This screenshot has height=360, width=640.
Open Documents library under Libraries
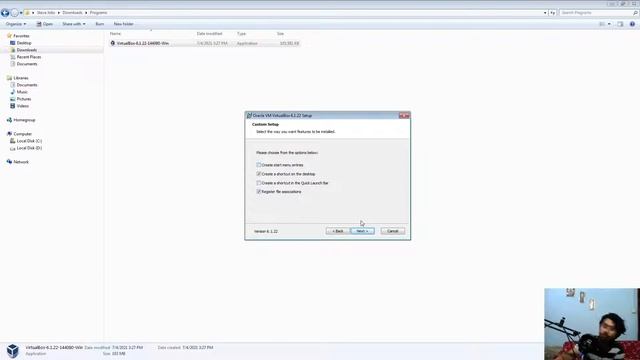(x=27, y=85)
